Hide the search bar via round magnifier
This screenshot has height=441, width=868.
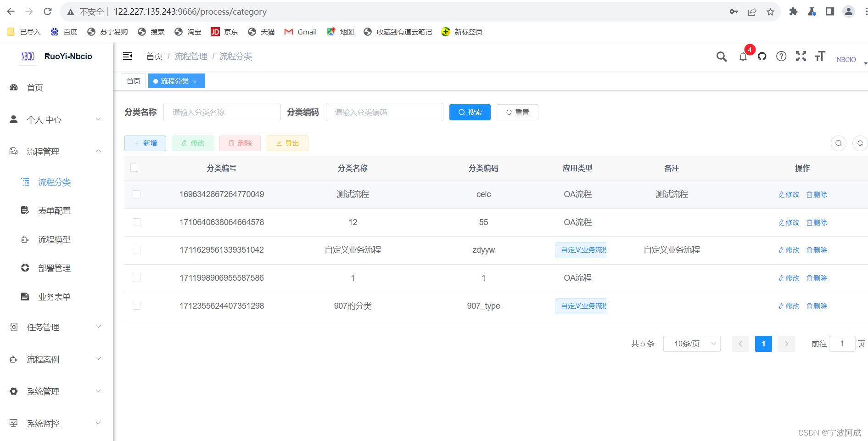point(839,143)
